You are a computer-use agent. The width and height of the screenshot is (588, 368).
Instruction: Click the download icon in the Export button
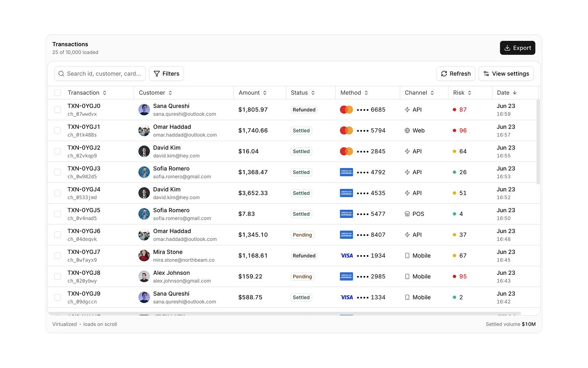point(507,48)
